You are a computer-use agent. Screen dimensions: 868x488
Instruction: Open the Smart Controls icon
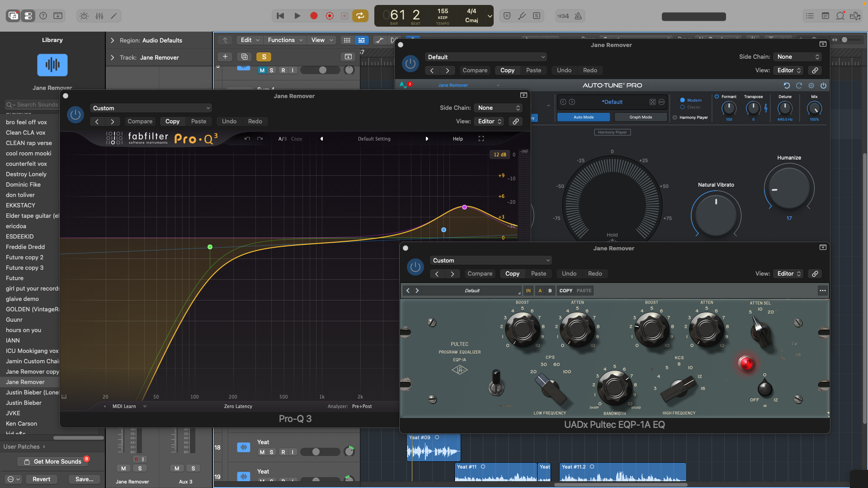coord(84,16)
